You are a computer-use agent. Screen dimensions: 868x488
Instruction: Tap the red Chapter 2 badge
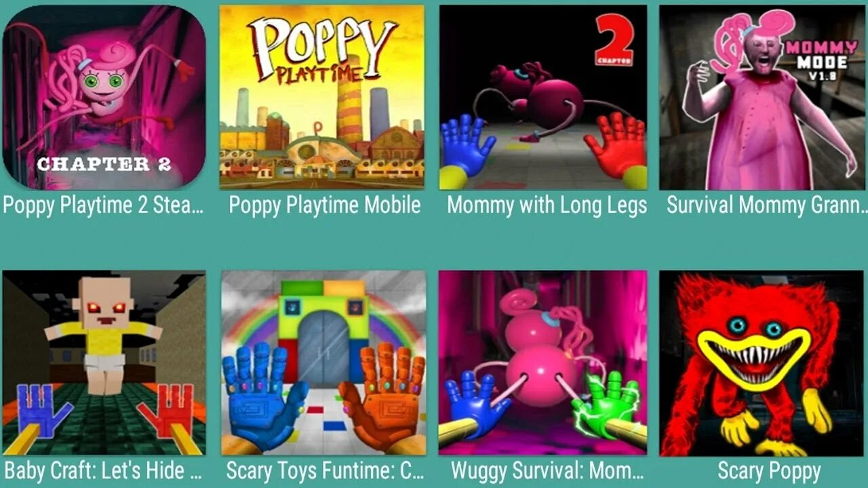coord(614,39)
